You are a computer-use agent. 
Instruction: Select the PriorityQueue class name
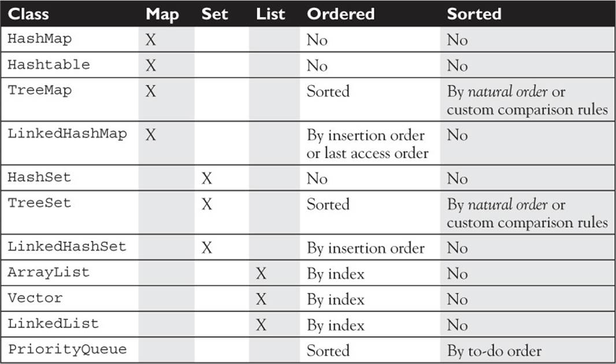(67, 350)
